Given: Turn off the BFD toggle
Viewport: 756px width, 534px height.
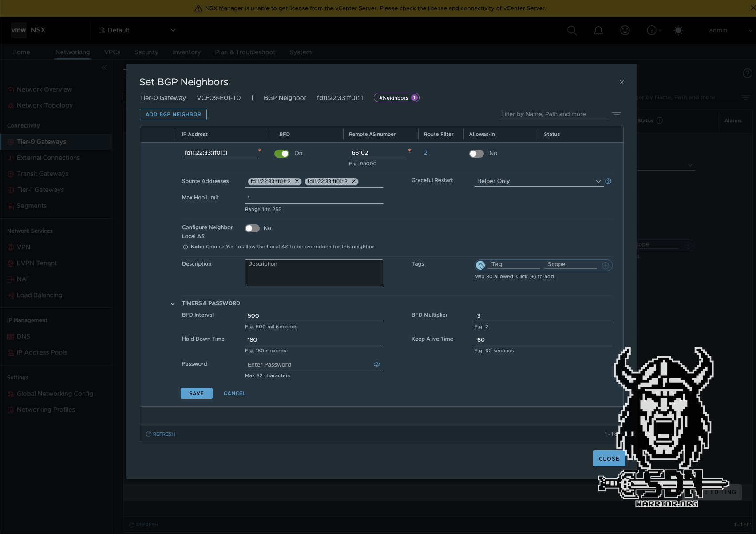Looking at the screenshot, I should click(x=281, y=153).
